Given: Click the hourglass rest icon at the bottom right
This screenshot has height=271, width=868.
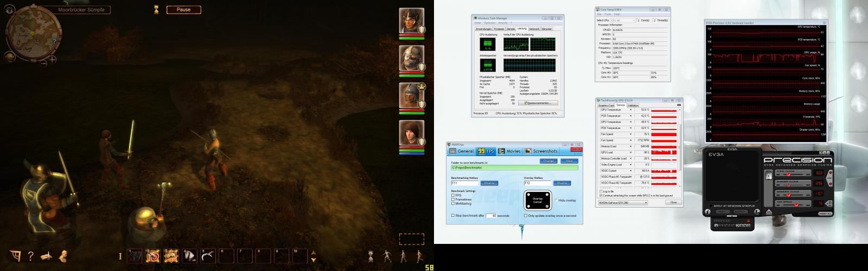Looking at the screenshot, I should pyautogui.click(x=371, y=256).
